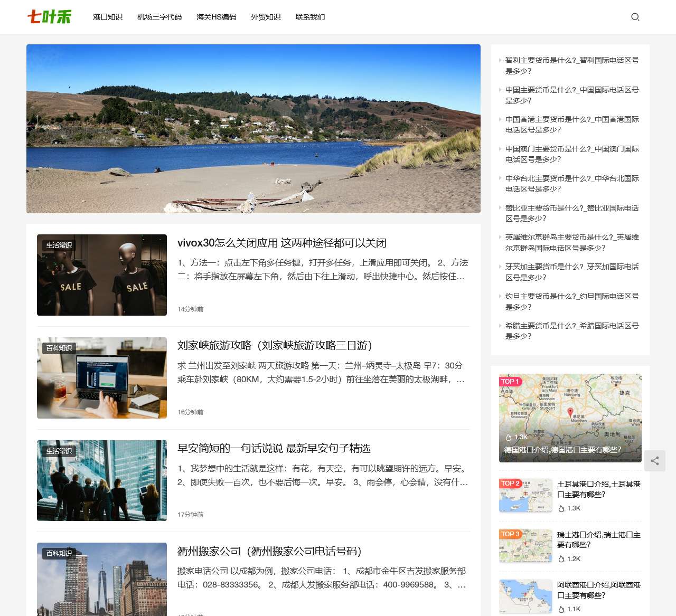Open the city skyscrapers article thumbnail
Viewport: 676px width, 616px height.
click(x=102, y=580)
